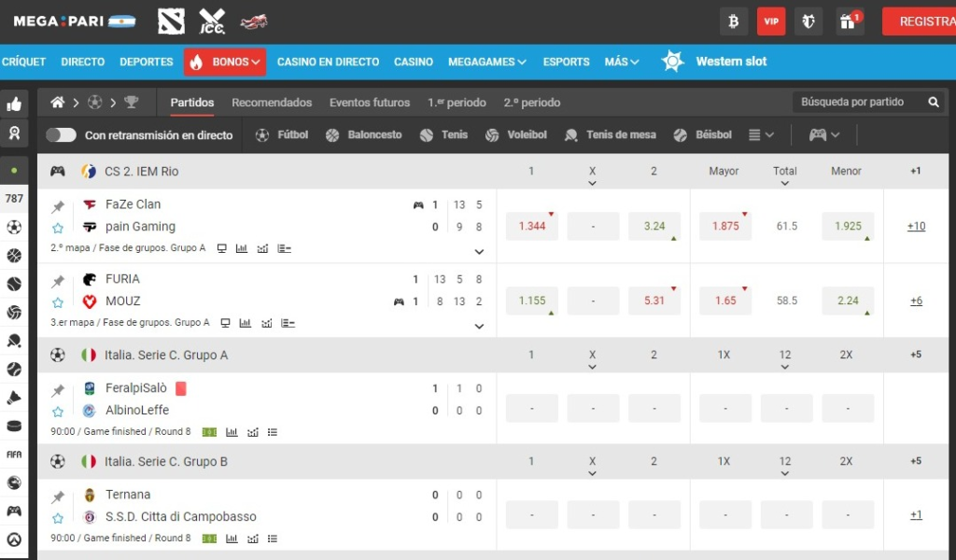956x560 pixels.
Task: Open the broadcast monitor icon for FaZe Clan match
Action: pos(222,248)
